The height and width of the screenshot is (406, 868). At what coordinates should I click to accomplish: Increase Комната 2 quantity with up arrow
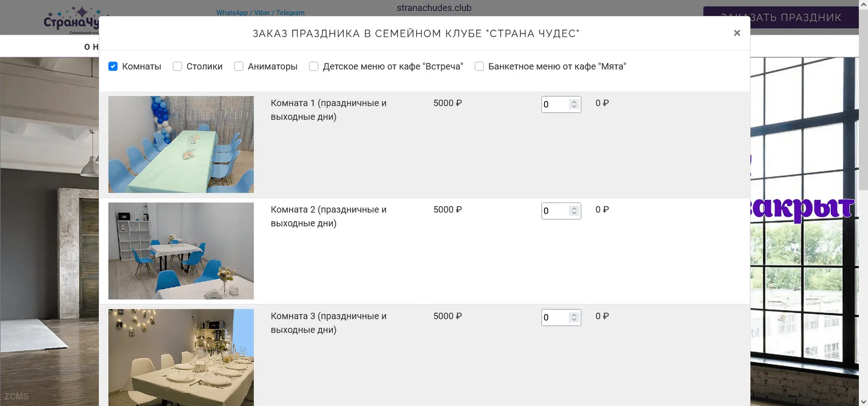tap(574, 209)
